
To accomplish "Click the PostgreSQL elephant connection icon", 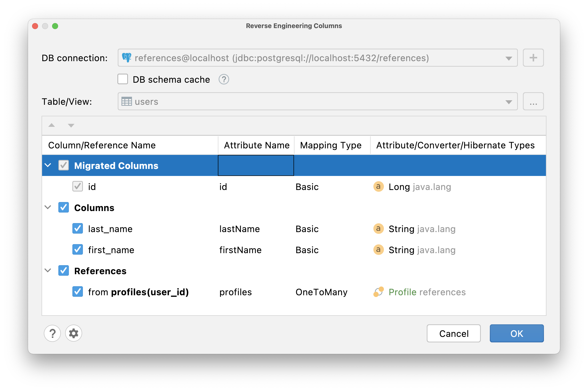I will 127,58.
